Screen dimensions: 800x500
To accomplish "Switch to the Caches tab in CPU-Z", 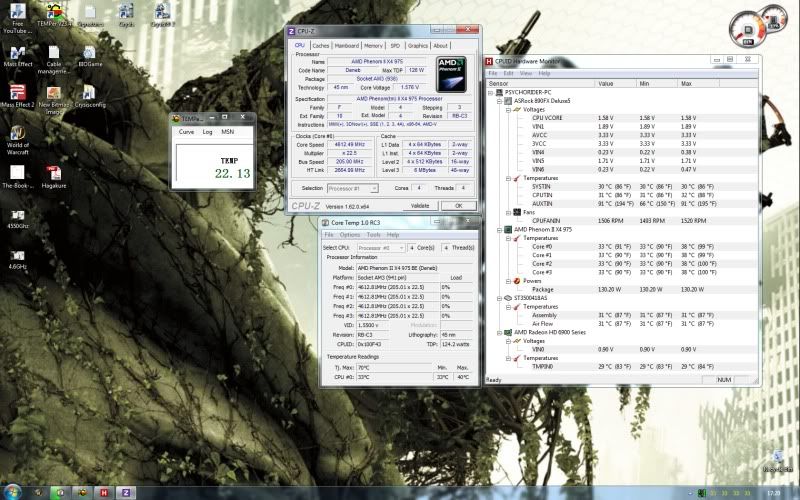I will click(321, 45).
